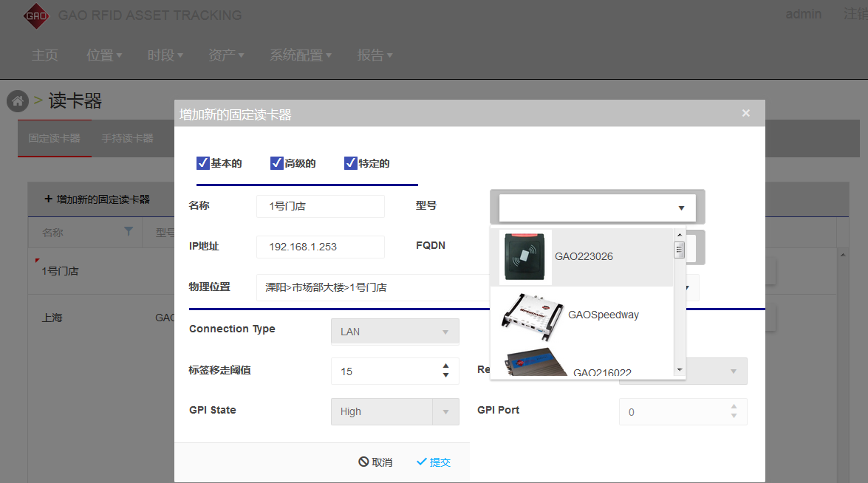The image size is (868, 483).
Task: Open the 系统配置 menu
Action: (300, 55)
